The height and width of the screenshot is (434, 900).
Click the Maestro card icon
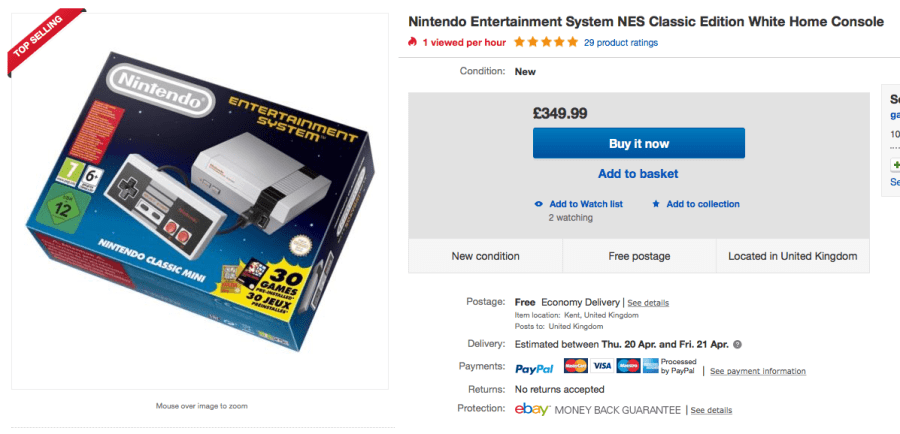627,366
